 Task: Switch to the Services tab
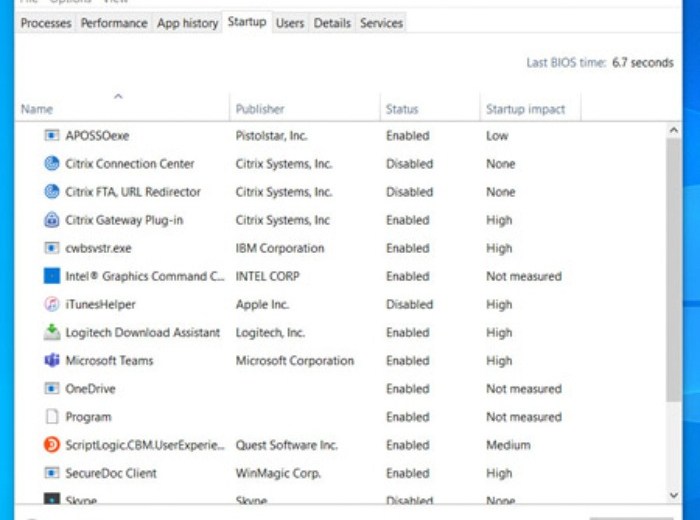[381, 23]
